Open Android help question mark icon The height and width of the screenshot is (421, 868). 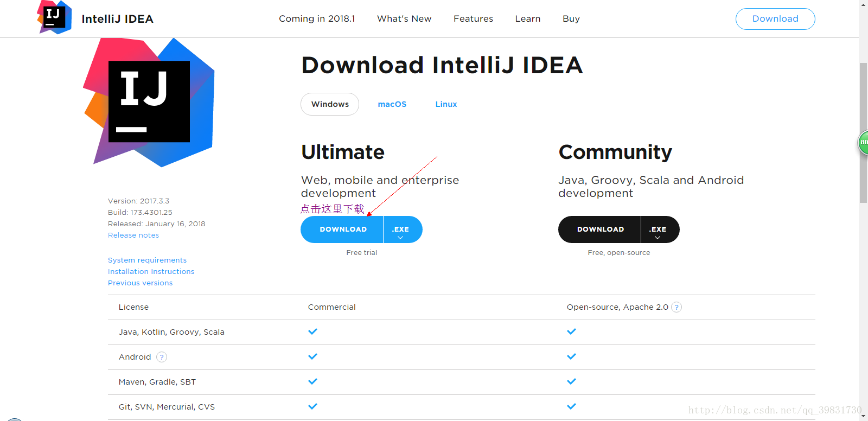[162, 357]
